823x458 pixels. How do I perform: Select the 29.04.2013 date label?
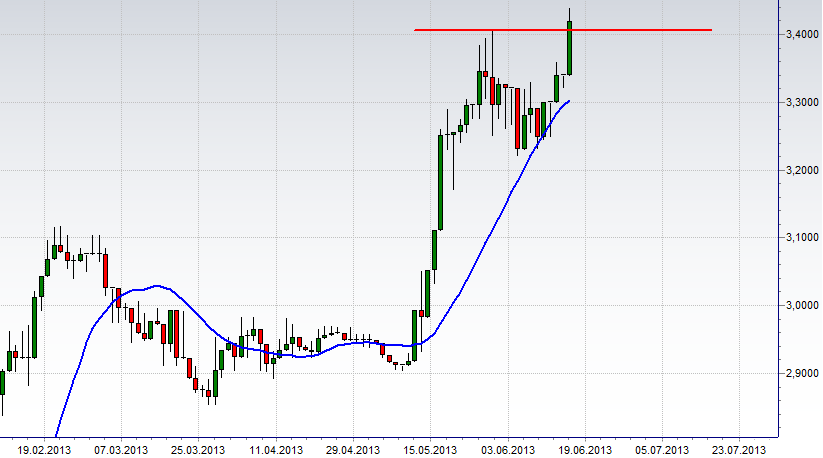[x=353, y=450]
